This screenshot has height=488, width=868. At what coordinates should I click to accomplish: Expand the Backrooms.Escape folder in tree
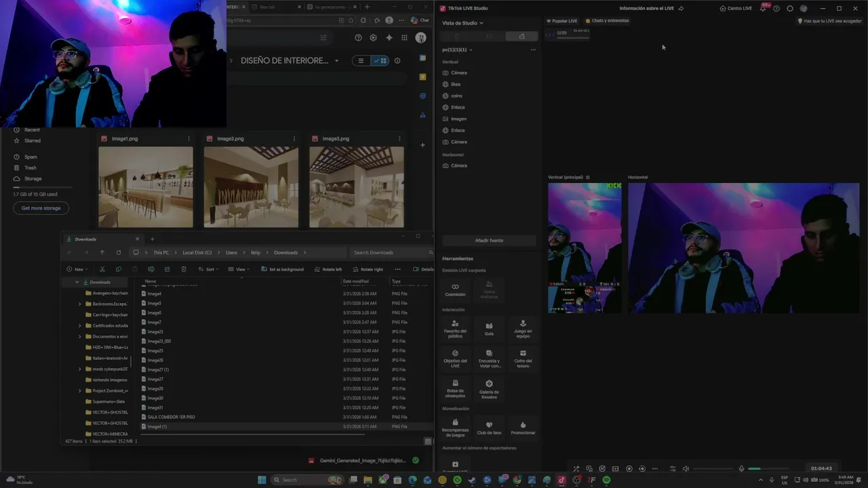[x=79, y=304]
